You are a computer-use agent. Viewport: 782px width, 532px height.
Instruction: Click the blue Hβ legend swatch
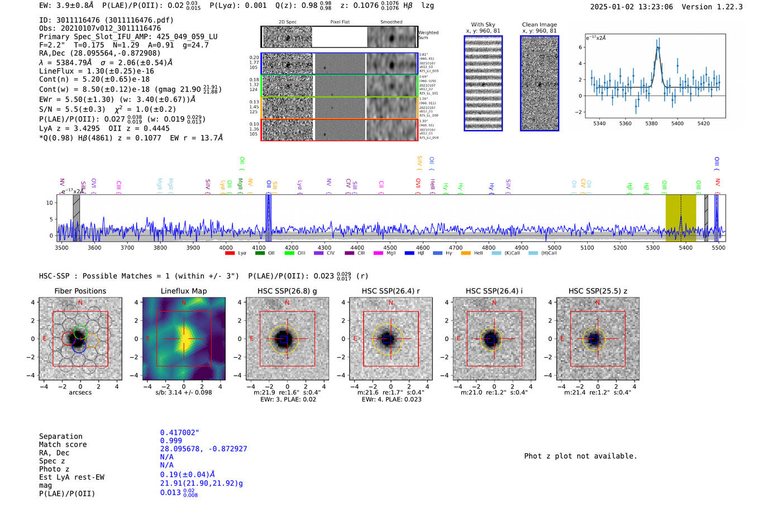[409, 253]
